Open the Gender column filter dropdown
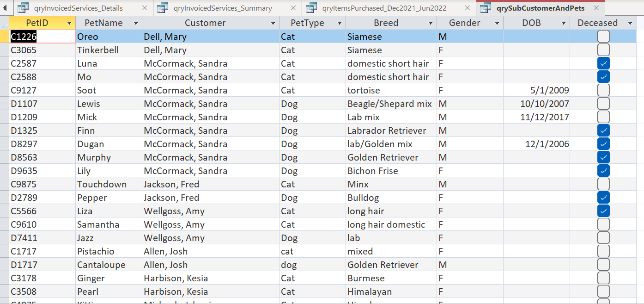Screen dimensions: 644x304 coord(498,23)
